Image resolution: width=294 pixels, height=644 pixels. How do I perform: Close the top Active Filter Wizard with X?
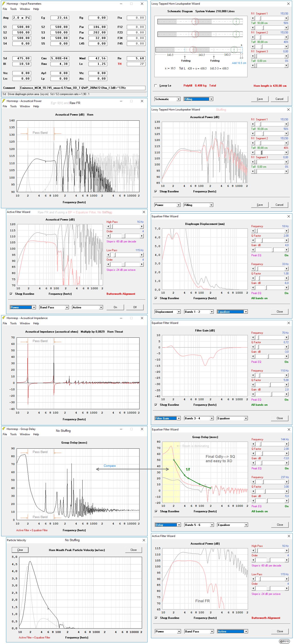pos(144,212)
